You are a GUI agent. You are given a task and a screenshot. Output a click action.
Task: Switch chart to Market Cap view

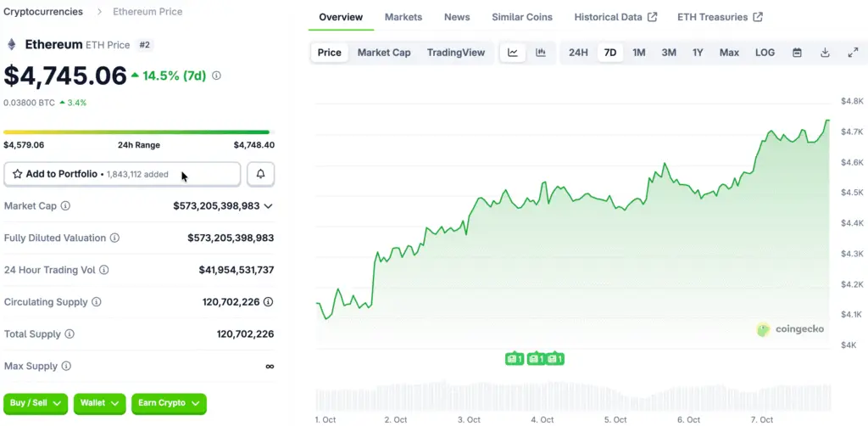pos(383,53)
